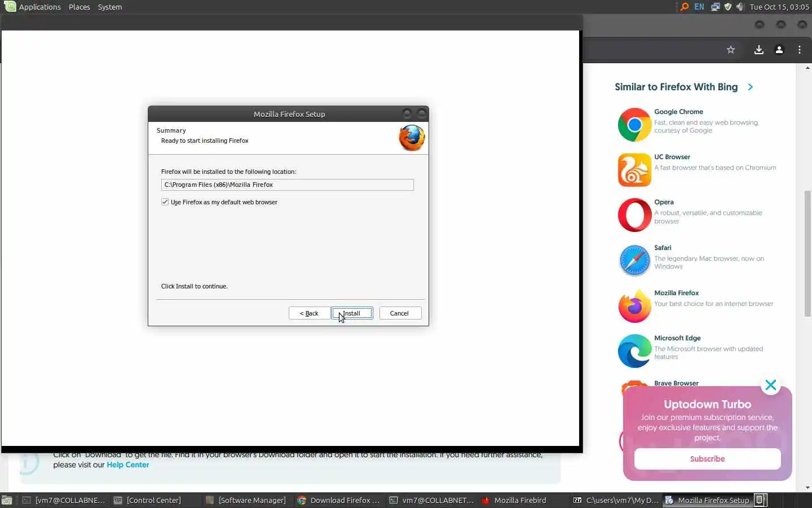Click the Install button in Firefox Setup
The width and height of the screenshot is (812, 508).
(352, 313)
